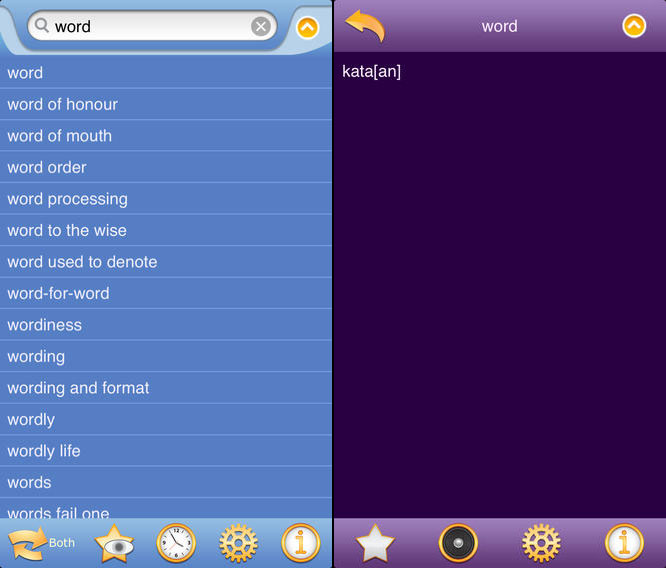Open info icon in the blue toolbar

301,543
